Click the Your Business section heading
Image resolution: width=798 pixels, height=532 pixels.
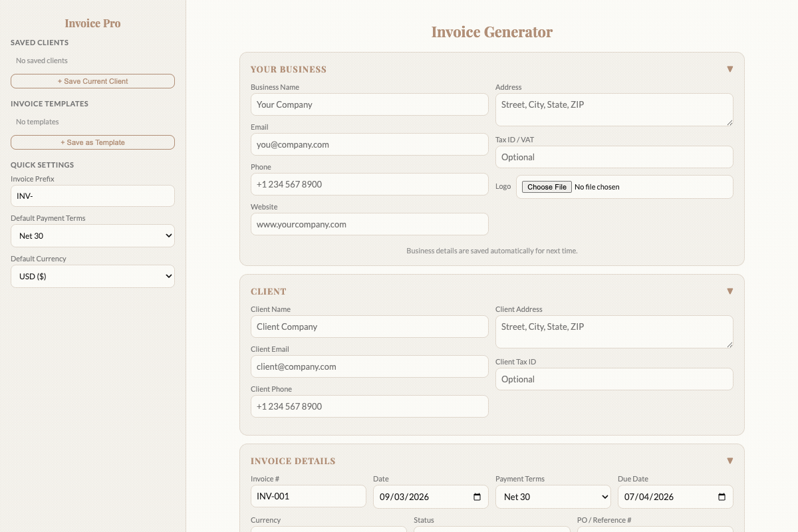click(289, 69)
